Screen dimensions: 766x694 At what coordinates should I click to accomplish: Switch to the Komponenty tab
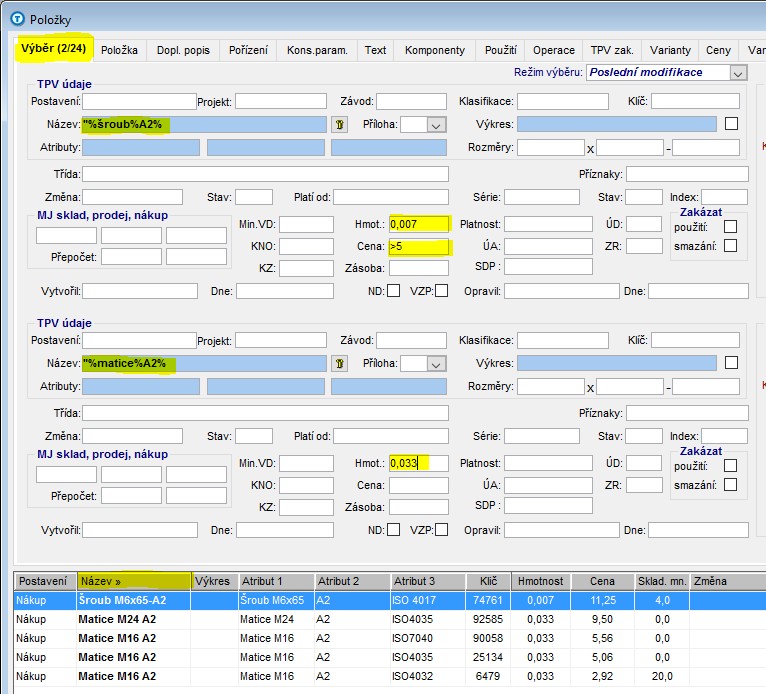[435, 50]
